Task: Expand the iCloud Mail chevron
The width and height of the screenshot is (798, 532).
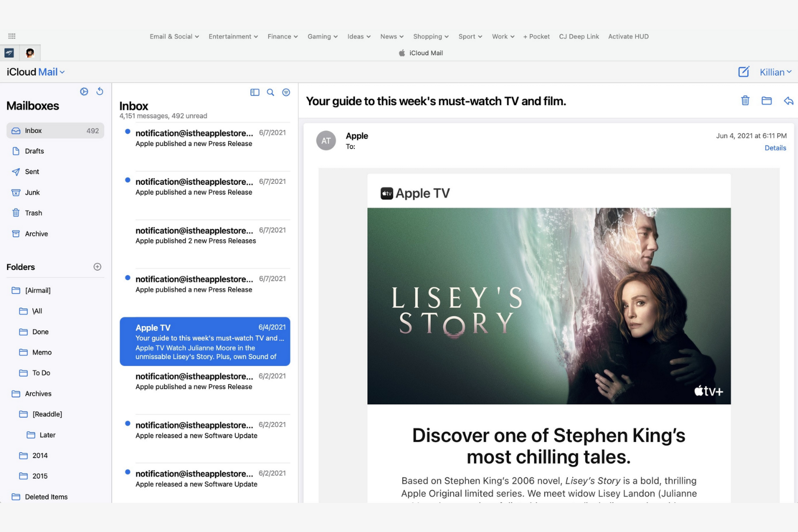Action: pyautogui.click(x=62, y=72)
